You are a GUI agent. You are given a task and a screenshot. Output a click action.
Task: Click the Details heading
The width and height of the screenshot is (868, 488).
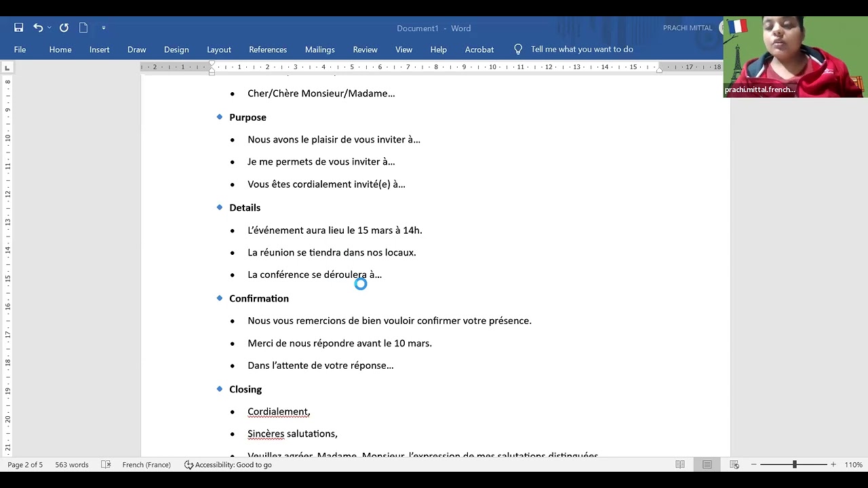(x=245, y=207)
